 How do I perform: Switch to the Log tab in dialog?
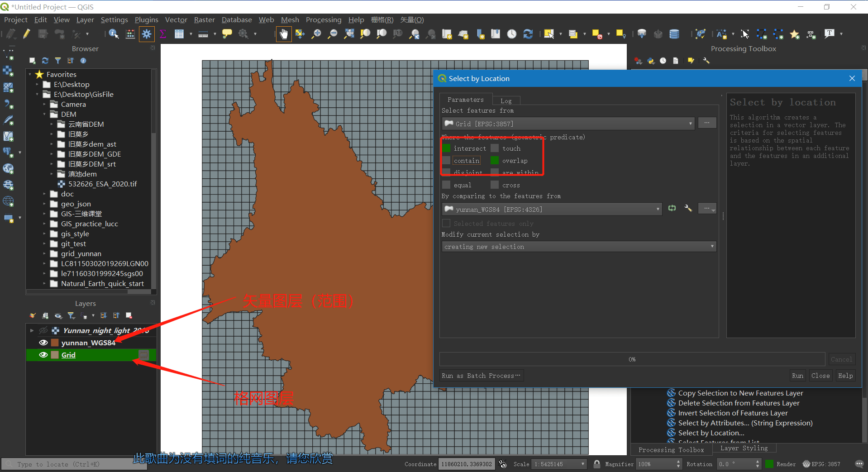[x=506, y=100]
